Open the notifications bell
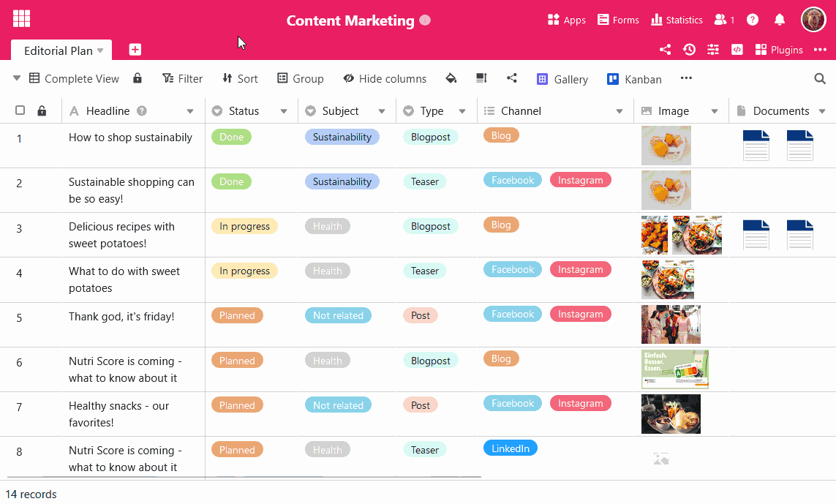836x504 pixels. pos(780,20)
